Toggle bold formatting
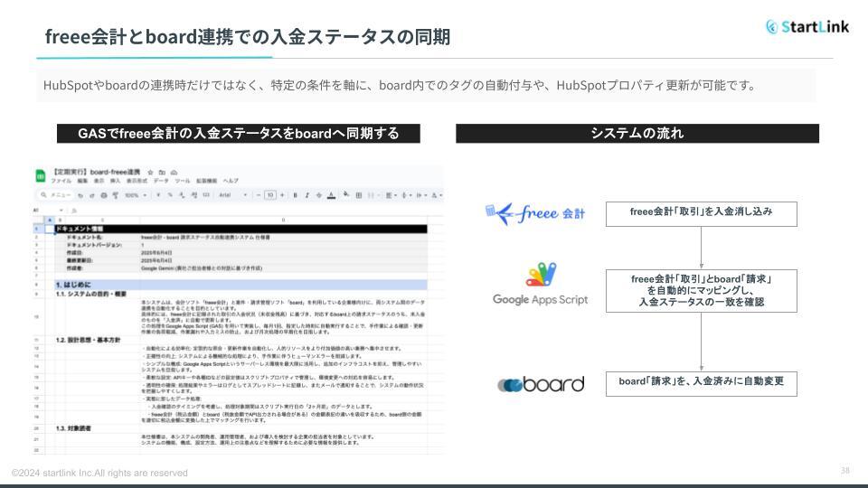 pyautogui.click(x=295, y=195)
